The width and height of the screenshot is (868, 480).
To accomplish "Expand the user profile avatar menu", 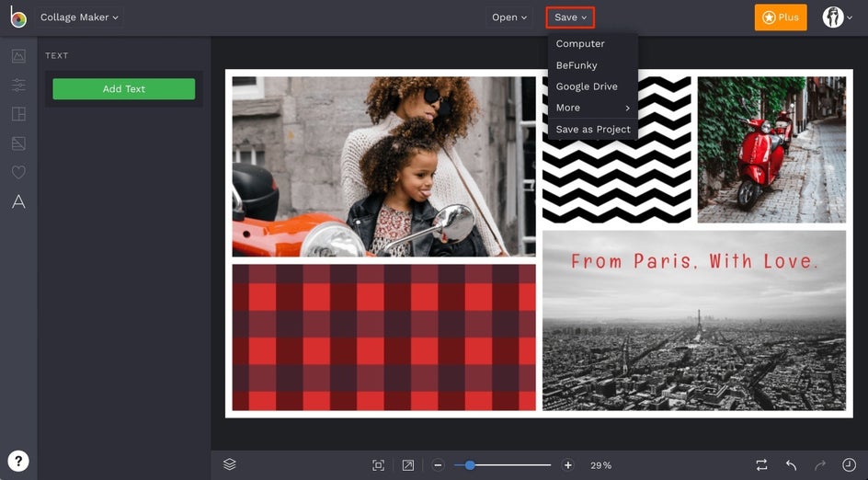I will point(838,17).
